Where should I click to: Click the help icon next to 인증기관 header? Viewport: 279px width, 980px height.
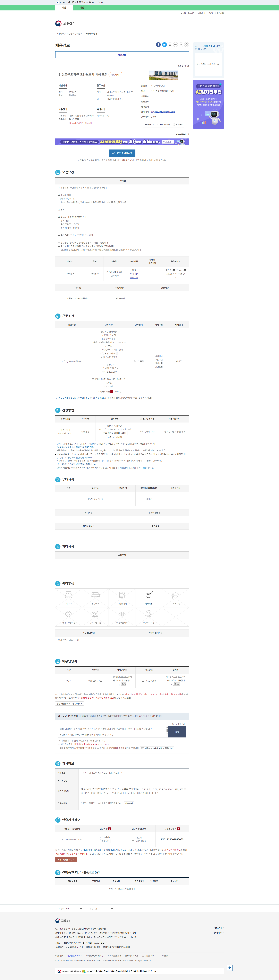tap(110, 829)
